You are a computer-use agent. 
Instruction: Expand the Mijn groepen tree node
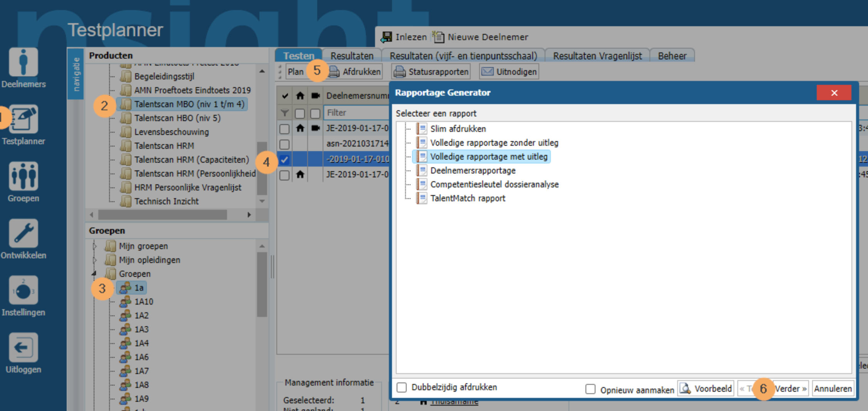click(95, 246)
